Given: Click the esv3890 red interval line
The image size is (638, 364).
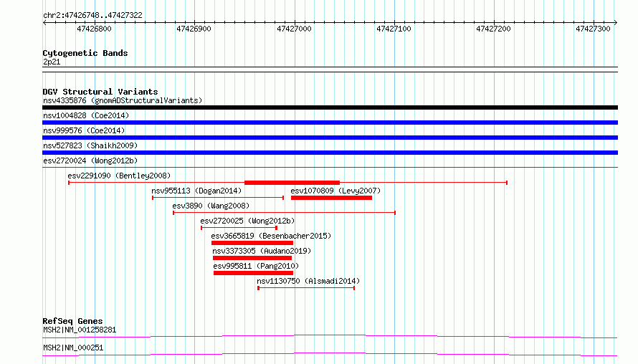Looking at the screenshot, I should pos(285,213).
